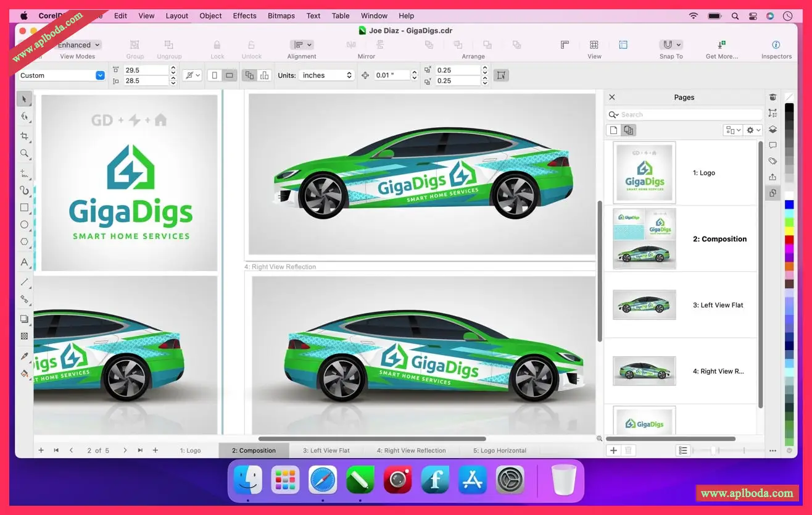Viewport: 812px width, 515px height.
Task: Select the Text tool
Action: coord(25,262)
